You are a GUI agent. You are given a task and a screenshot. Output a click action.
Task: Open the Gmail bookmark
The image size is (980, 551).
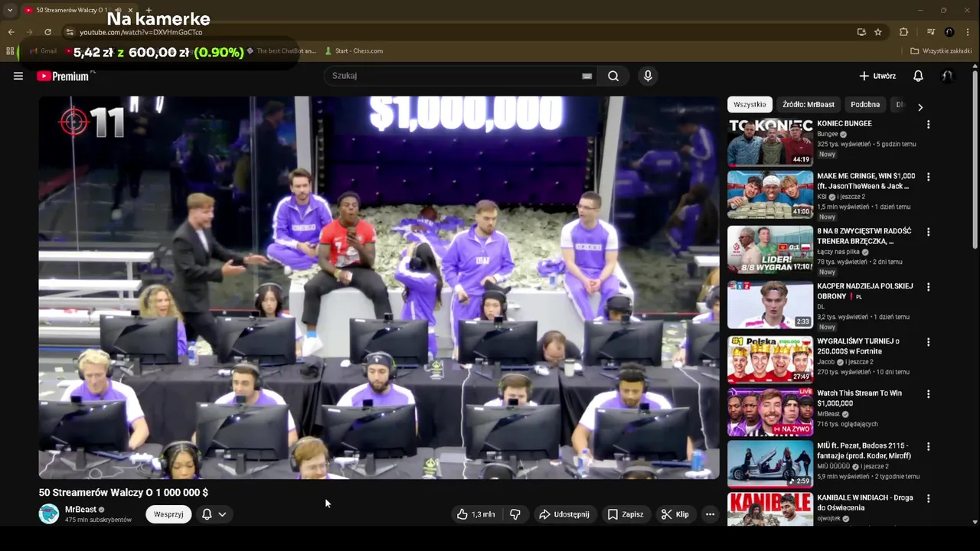[x=43, y=51]
